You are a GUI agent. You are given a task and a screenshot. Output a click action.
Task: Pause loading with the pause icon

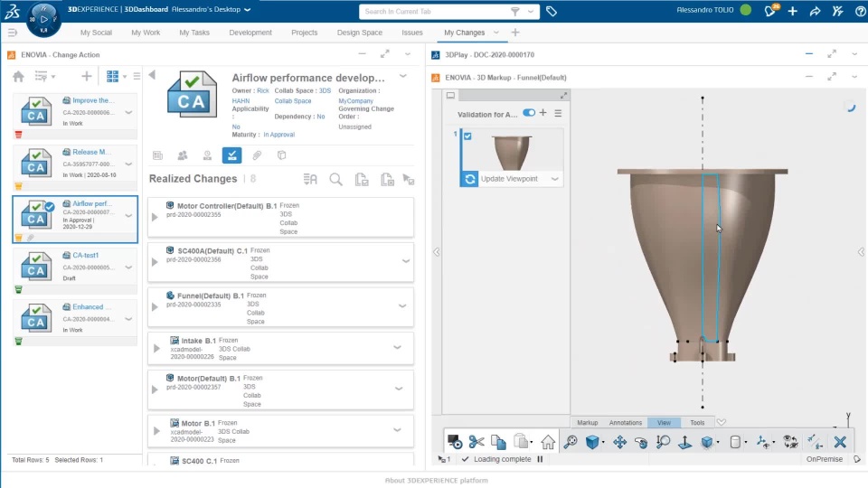coord(540,459)
